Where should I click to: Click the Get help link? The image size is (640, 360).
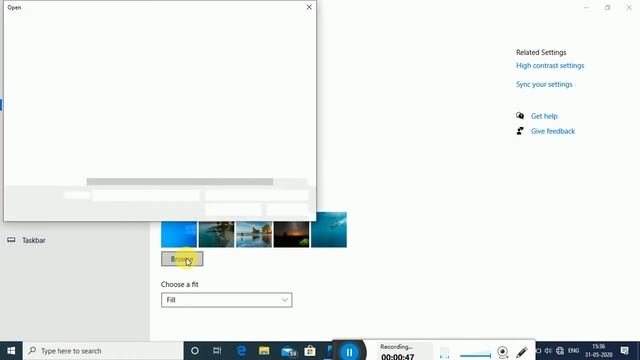pos(544,116)
